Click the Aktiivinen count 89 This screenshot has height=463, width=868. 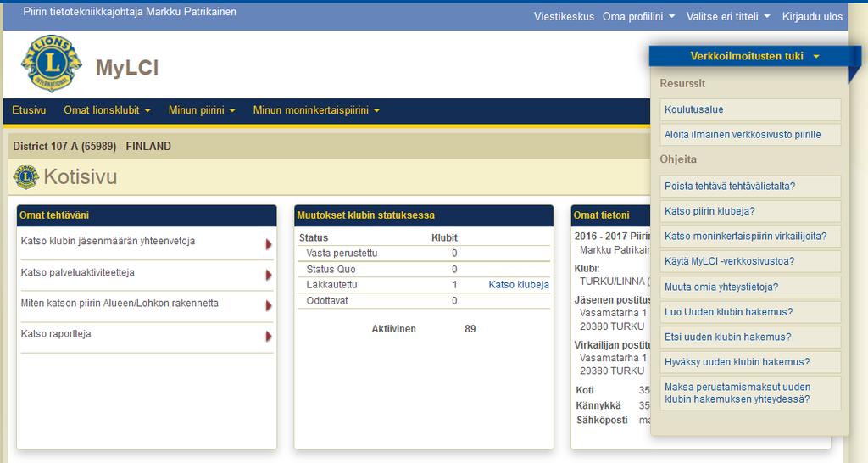click(x=470, y=329)
